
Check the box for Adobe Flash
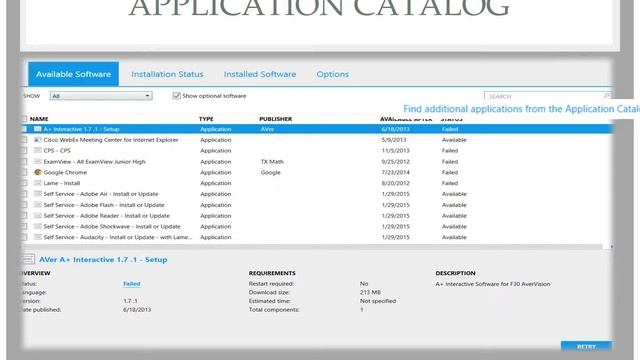(x=24, y=205)
